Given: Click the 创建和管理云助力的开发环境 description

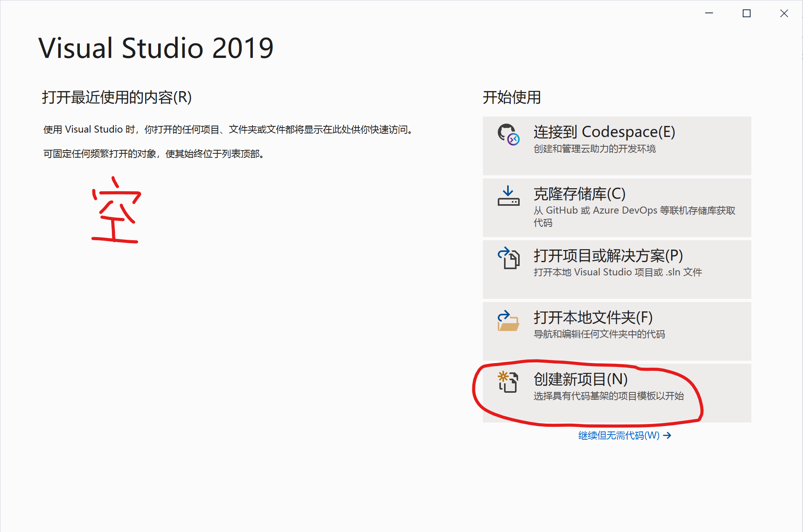Looking at the screenshot, I should (x=594, y=149).
